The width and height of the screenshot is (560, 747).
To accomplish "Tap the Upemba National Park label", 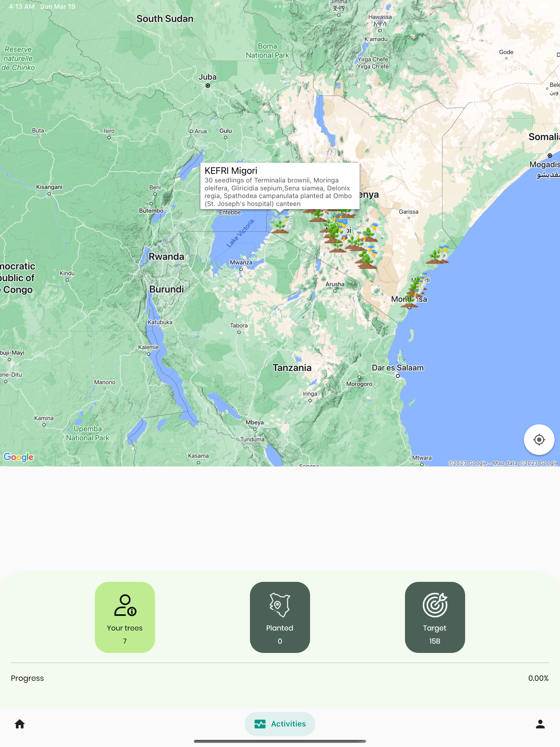I will tap(87, 433).
